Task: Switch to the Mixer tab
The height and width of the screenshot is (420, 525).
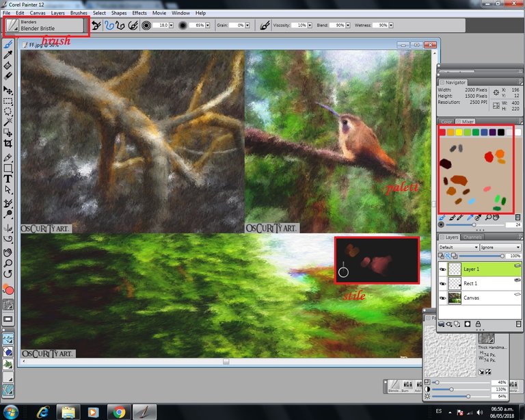Action: coord(466,122)
